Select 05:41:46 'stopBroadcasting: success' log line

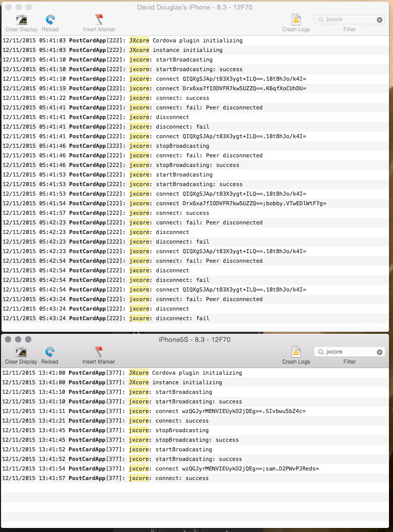coord(195,165)
